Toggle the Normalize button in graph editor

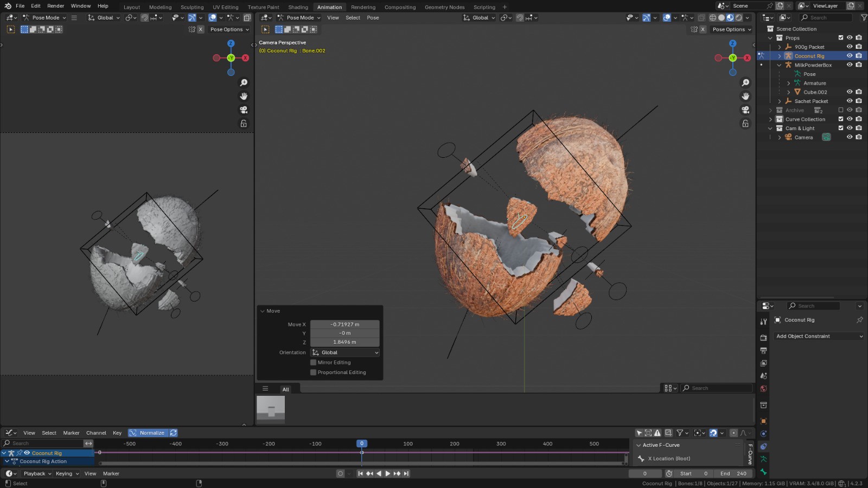click(x=148, y=433)
